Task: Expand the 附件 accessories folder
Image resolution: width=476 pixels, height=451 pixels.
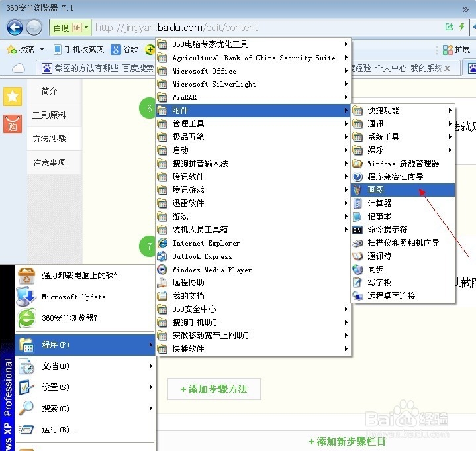Action: click(x=253, y=110)
